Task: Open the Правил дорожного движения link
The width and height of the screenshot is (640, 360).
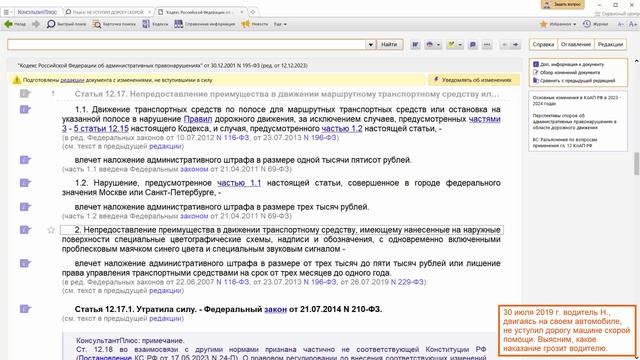Action: [198, 119]
